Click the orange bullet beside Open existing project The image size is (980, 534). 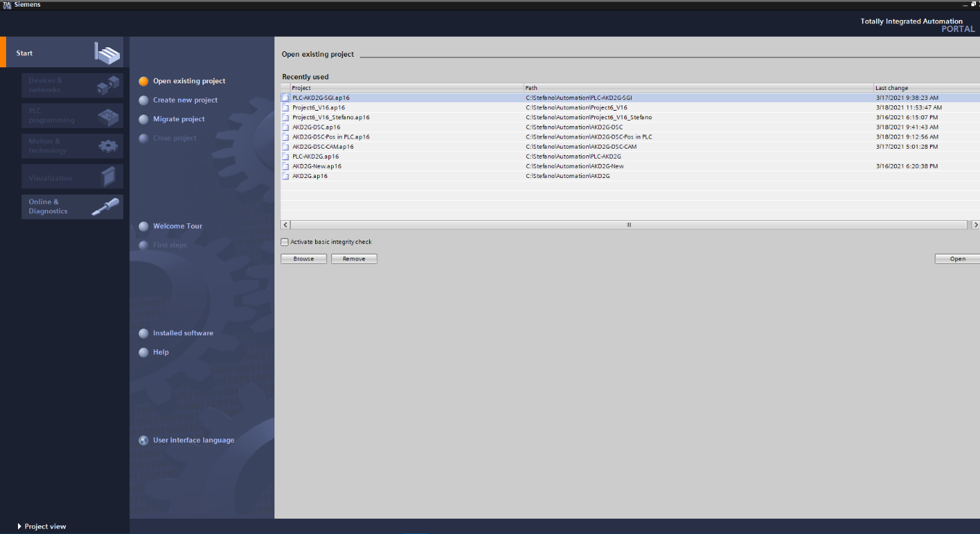(x=143, y=81)
